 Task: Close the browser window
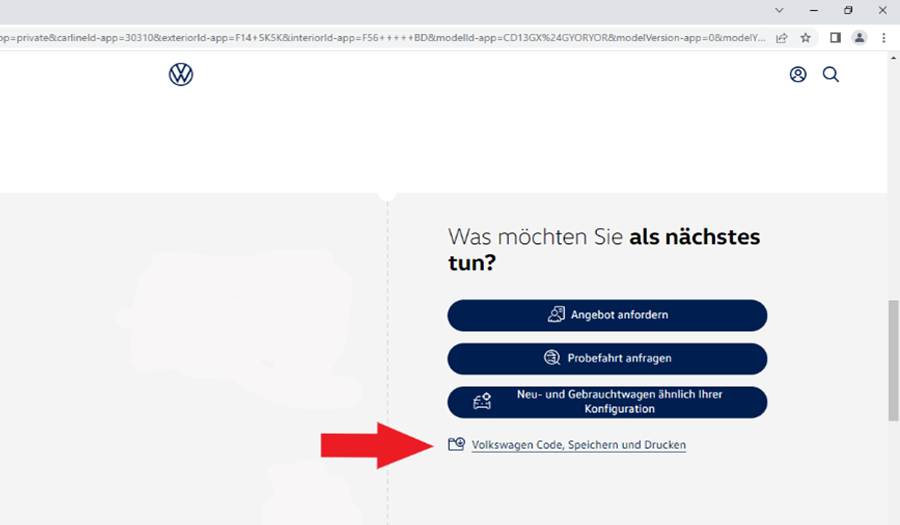tap(882, 10)
